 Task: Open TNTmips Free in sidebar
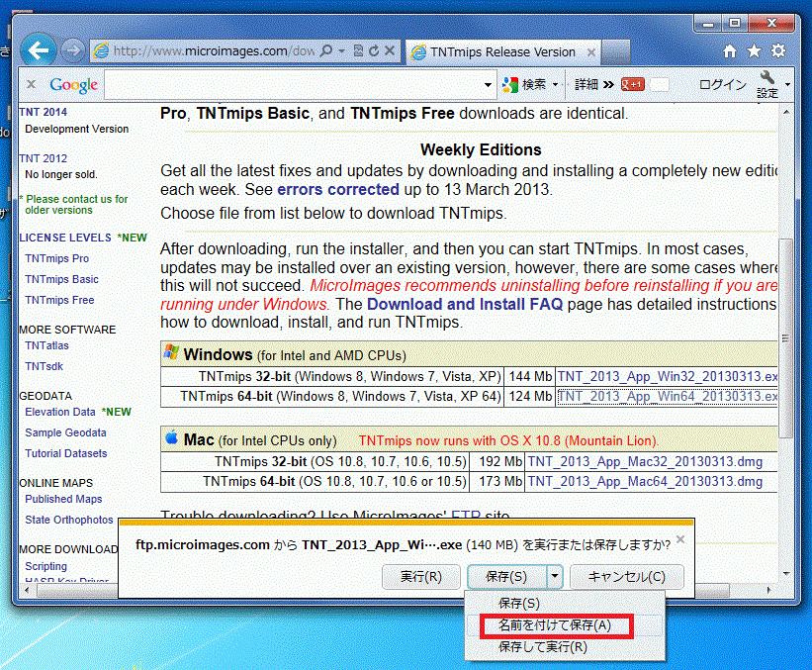pyautogui.click(x=59, y=300)
